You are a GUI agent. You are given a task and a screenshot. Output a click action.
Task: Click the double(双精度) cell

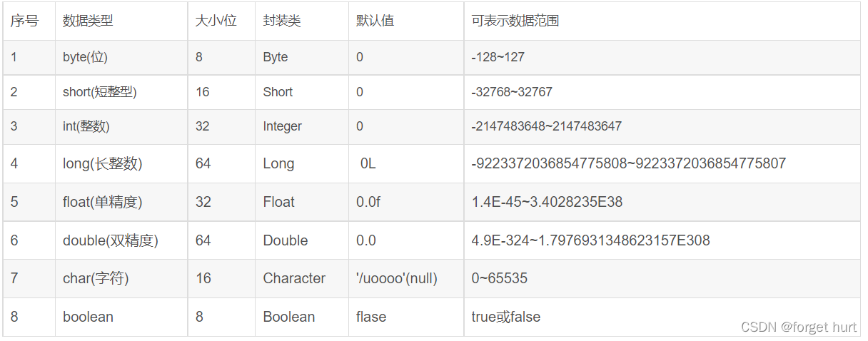pyautogui.click(x=121, y=240)
